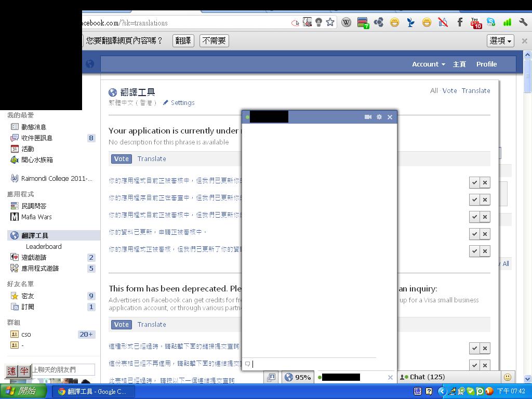The height and width of the screenshot is (399, 532).
Task: Open 選項 options dropdown in translate bar
Action: click(500, 41)
